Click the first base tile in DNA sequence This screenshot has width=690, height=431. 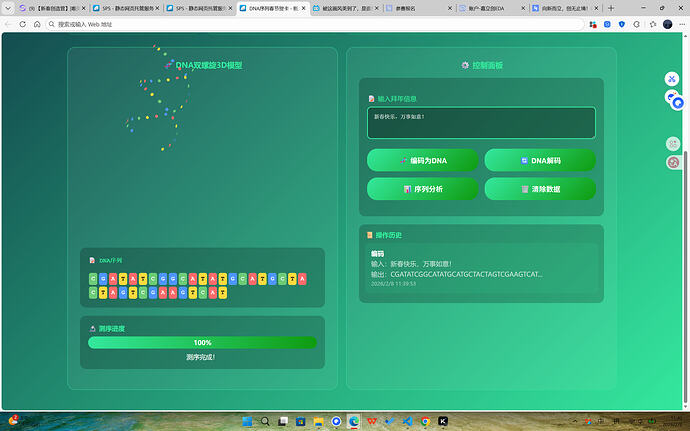93,279
